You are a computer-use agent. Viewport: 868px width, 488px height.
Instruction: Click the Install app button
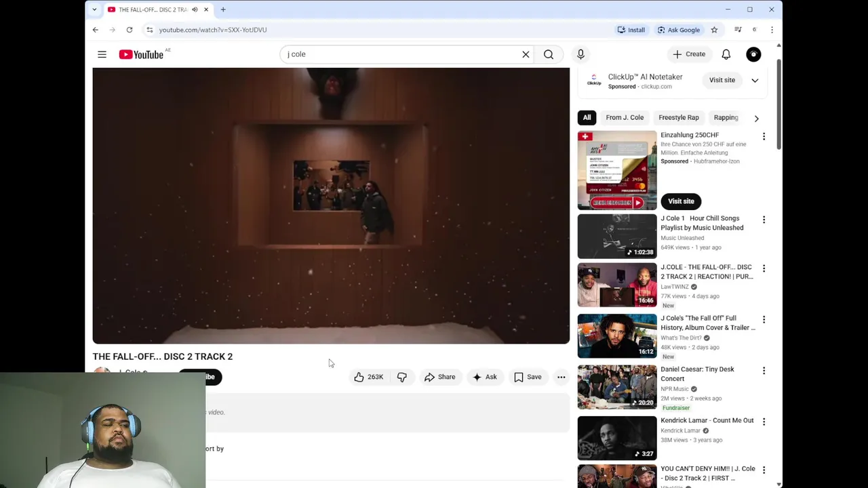(631, 30)
